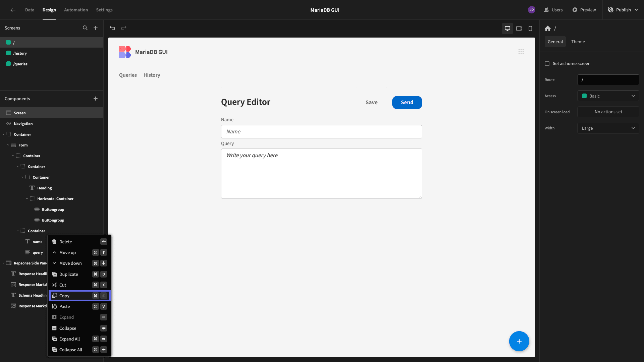Switch to tablet preview icon
The image size is (644, 362).
point(519,28)
